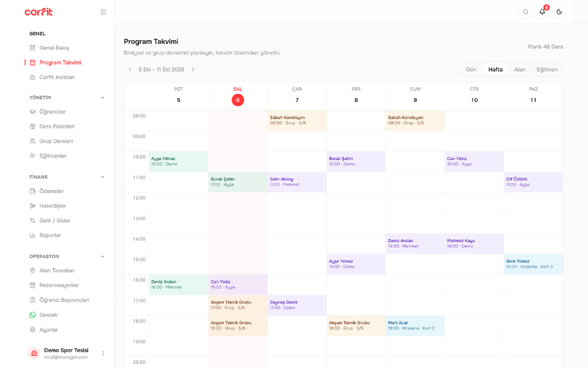The image size is (588, 368).
Task: Collapse the sidebar with the panel icon
Action: point(103,12)
